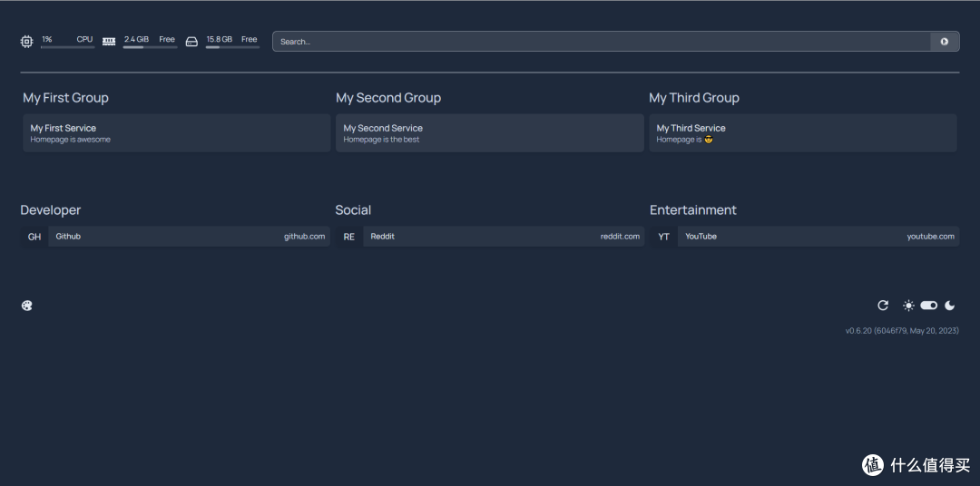Open the My First Service card
This screenshot has height=486, width=980.
(x=176, y=133)
